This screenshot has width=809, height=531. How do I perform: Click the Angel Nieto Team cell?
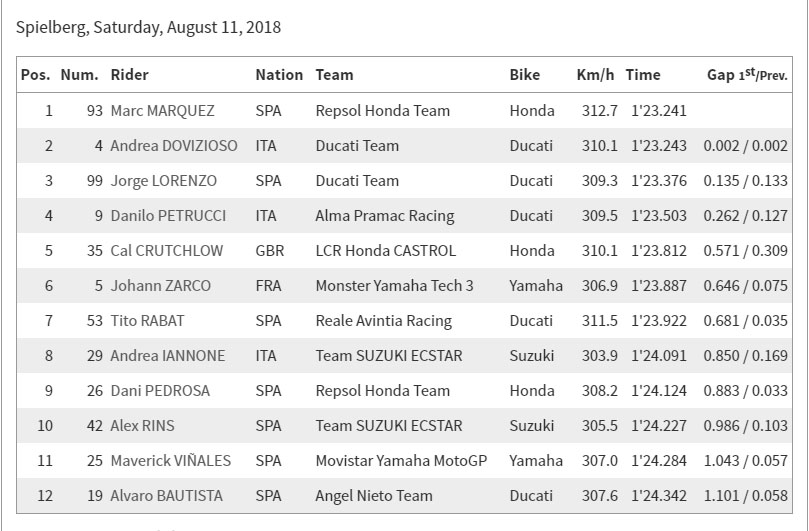[x=374, y=495]
